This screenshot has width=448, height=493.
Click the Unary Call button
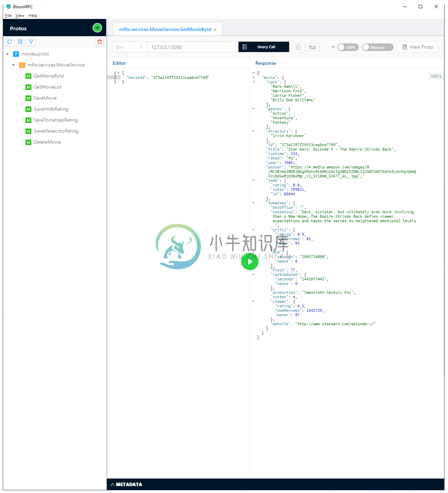pyautogui.click(x=264, y=47)
